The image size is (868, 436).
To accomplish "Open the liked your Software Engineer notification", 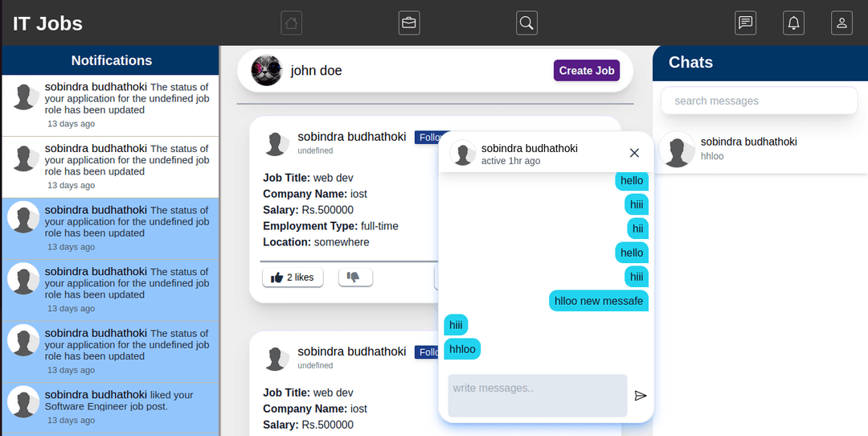I will [111, 407].
